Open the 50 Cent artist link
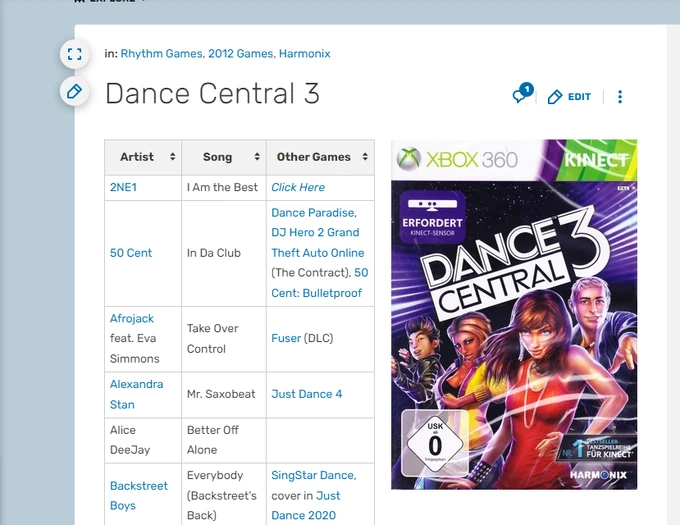The width and height of the screenshot is (680, 525). (x=131, y=253)
